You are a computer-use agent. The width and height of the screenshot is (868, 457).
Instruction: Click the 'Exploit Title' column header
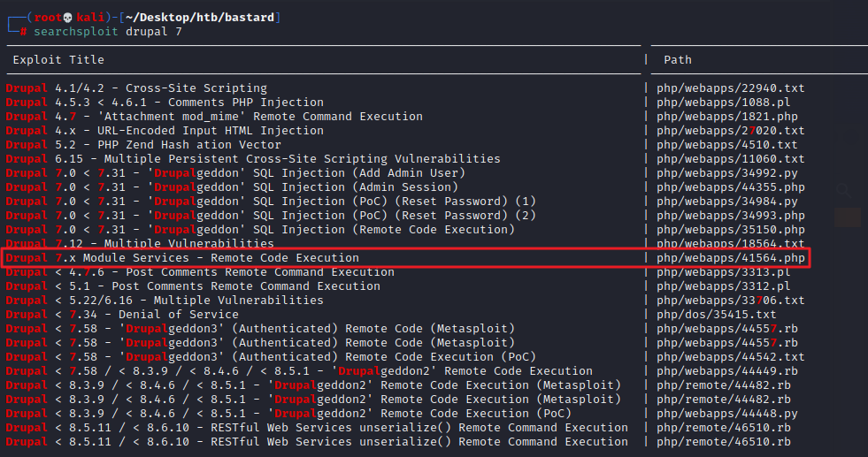tap(58, 60)
